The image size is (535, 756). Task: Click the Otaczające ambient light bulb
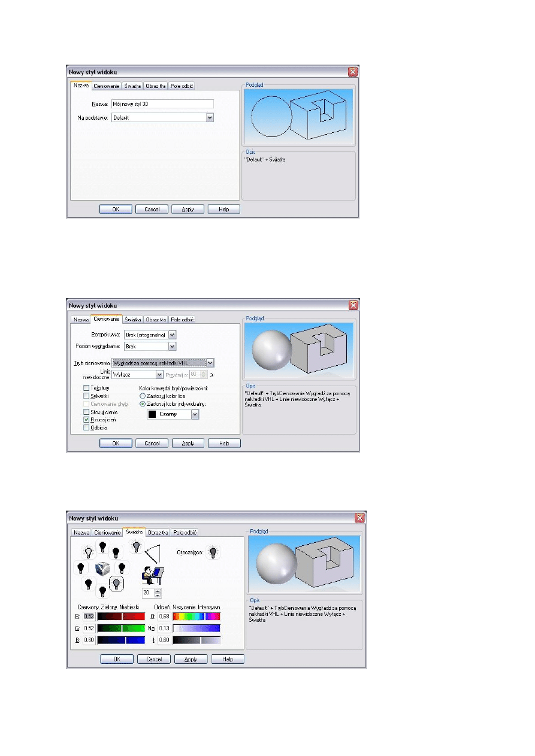point(212,552)
